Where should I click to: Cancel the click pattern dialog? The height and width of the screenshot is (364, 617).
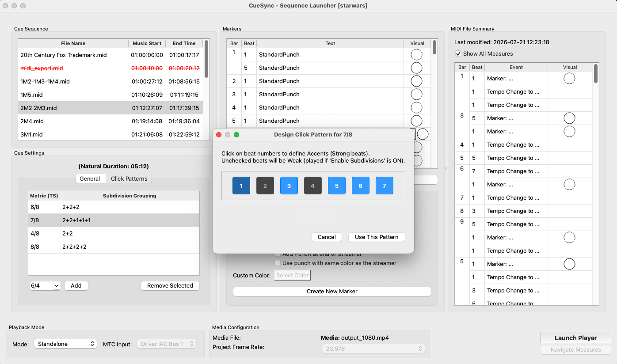coord(327,237)
